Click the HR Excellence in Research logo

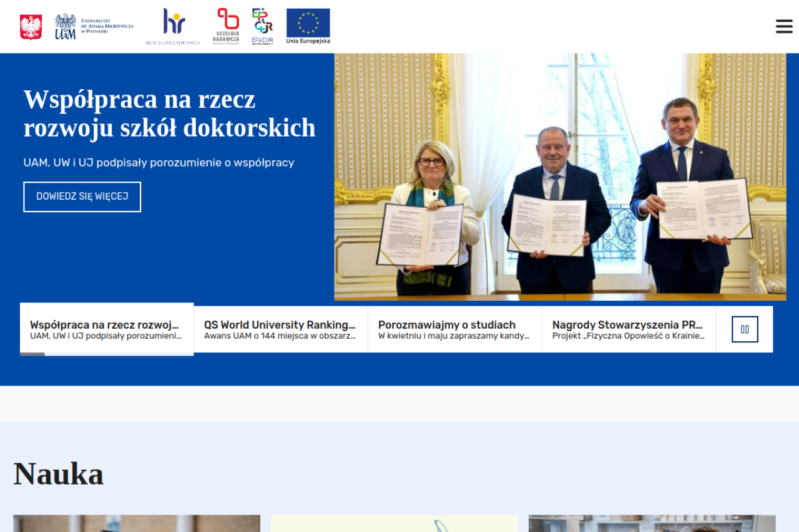pos(173,26)
